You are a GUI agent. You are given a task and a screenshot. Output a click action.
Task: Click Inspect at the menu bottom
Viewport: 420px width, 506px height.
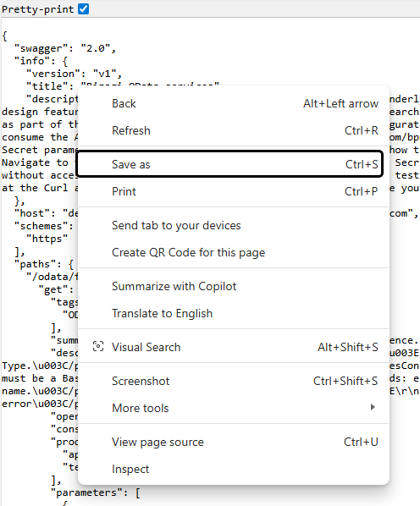tap(234, 469)
